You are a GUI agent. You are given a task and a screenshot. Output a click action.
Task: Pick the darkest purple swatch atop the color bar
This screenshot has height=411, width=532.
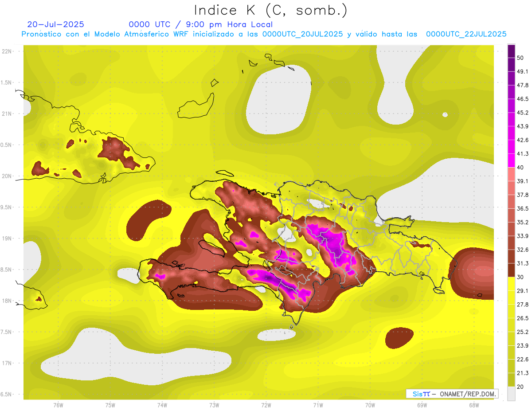[512, 51]
